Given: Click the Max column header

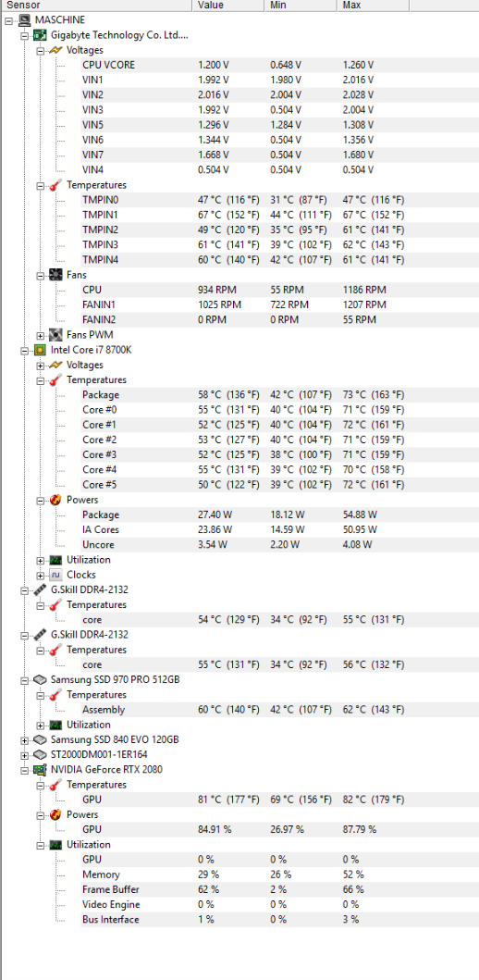Looking at the screenshot, I should click(374, 6).
